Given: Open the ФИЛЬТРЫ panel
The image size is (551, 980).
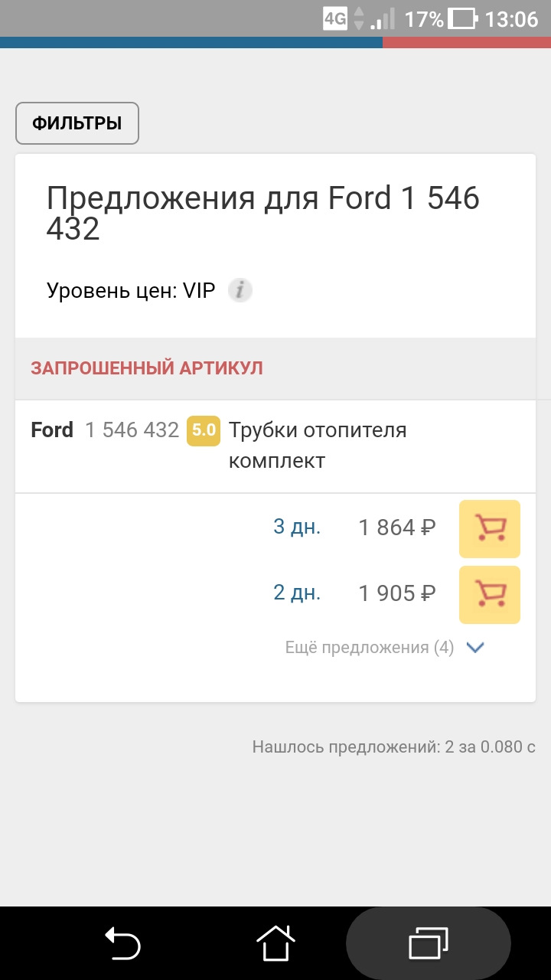Looking at the screenshot, I should [x=76, y=122].
